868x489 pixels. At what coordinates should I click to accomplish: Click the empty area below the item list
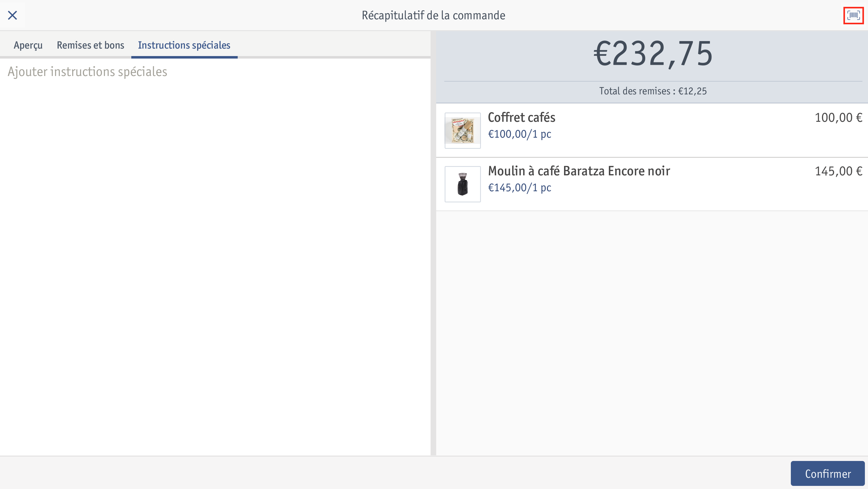[652, 333]
